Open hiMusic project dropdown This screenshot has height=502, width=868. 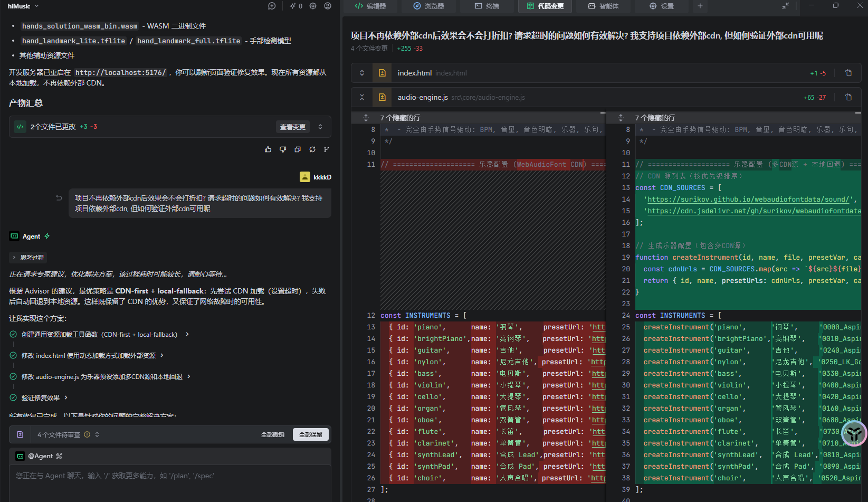[24, 6]
